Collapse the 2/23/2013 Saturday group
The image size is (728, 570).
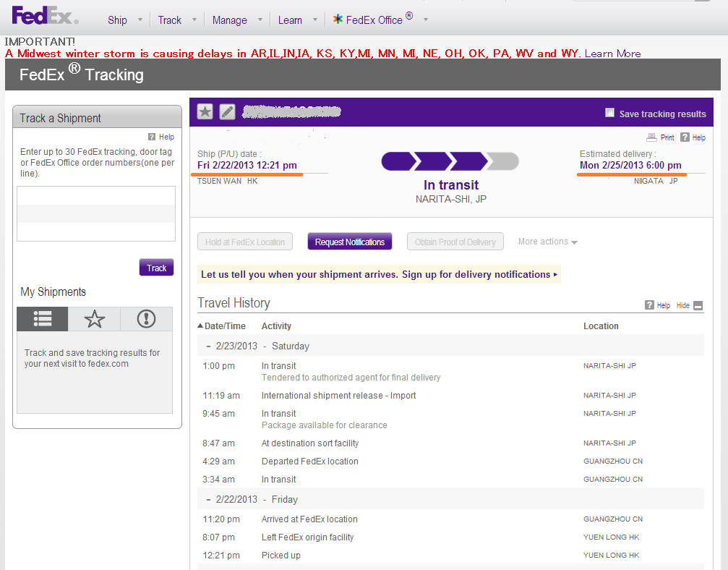pos(208,346)
